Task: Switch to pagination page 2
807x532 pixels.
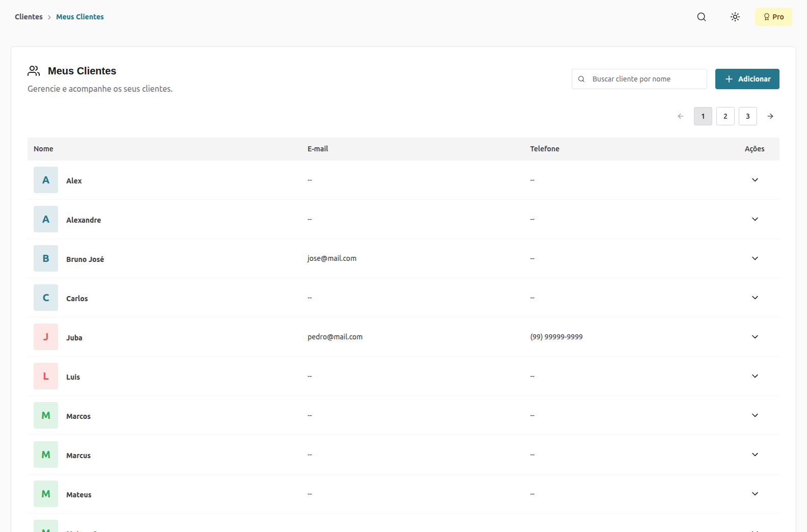Action: pos(725,116)
